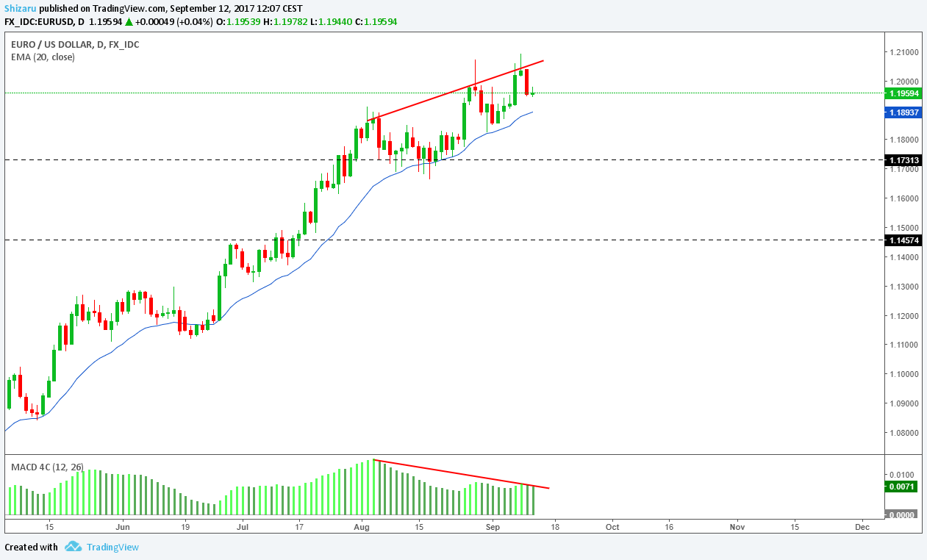Select the red divergence line on the MACD histogram
The image size is (927, 560).
coord(461,474)
